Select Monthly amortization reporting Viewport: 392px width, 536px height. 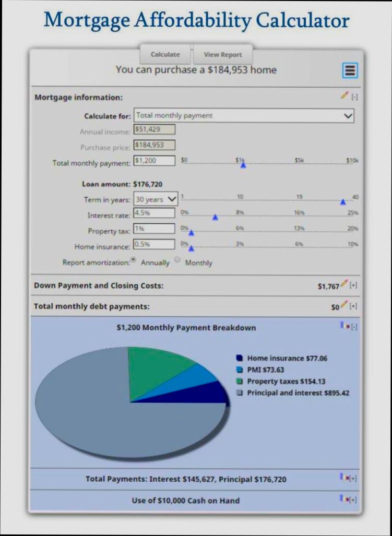(x=177, y=259)
